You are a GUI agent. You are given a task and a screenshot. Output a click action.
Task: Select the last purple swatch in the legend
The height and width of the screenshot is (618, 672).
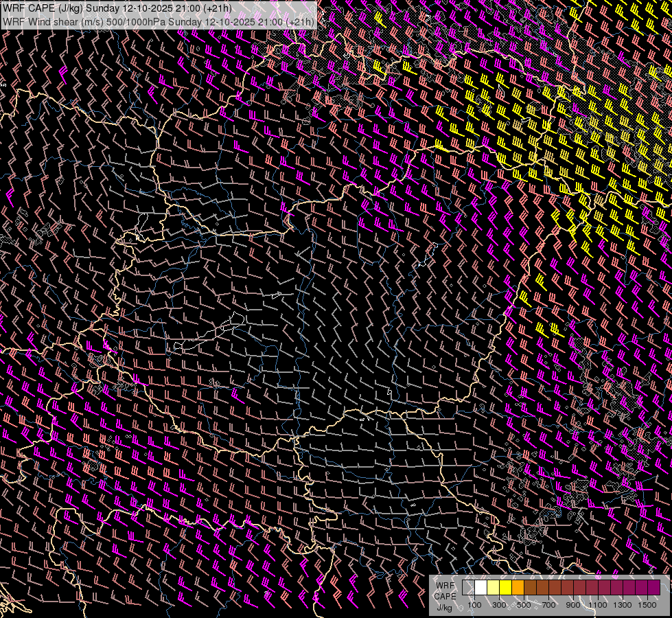tap(653, 588)
